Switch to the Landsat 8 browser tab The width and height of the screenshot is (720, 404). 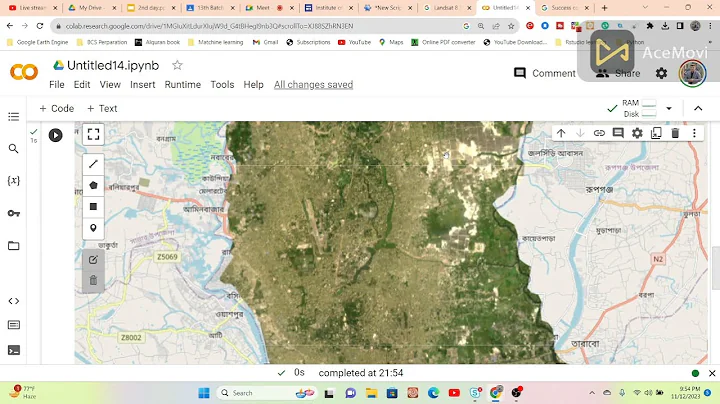point(446,8)
